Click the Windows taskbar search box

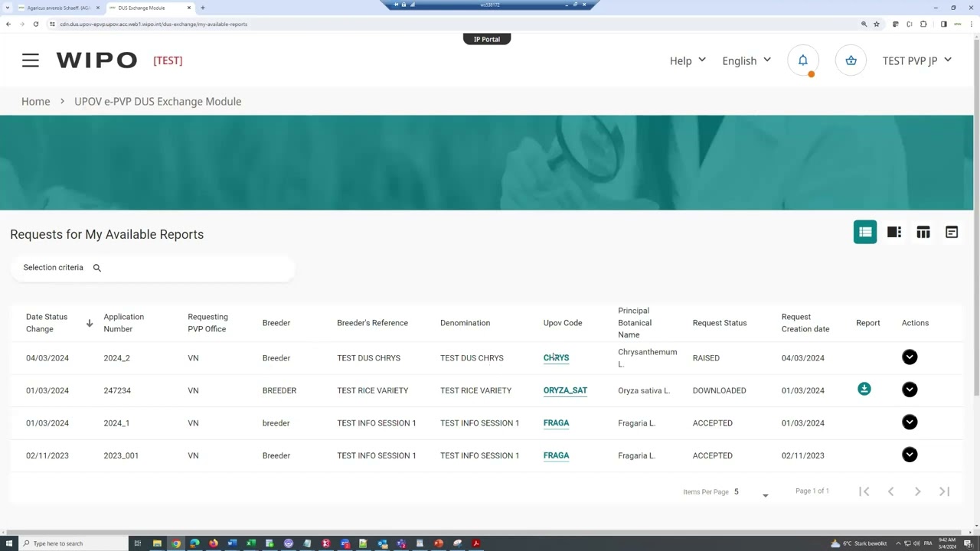73,543
